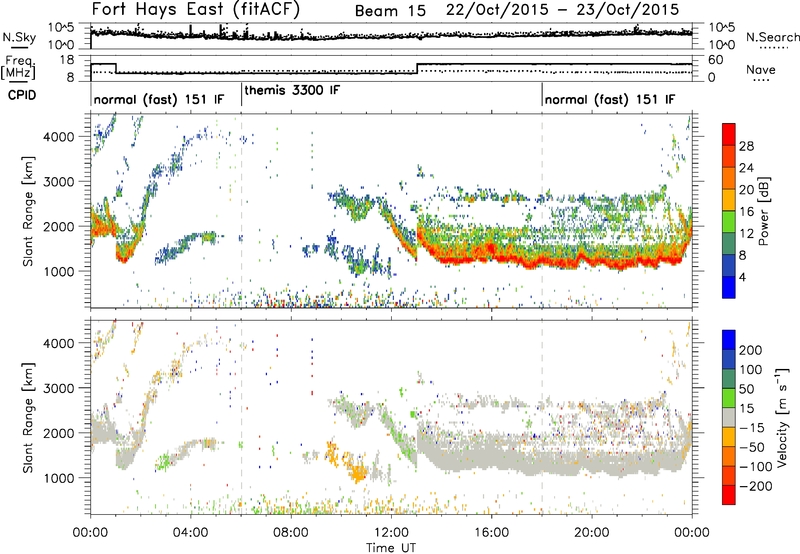Click the strong red power band near 16:00

click(491, 251)
